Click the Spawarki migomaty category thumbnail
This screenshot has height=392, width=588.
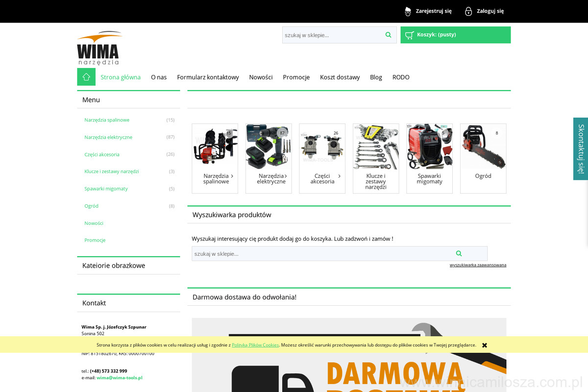(x=429, y=147)
